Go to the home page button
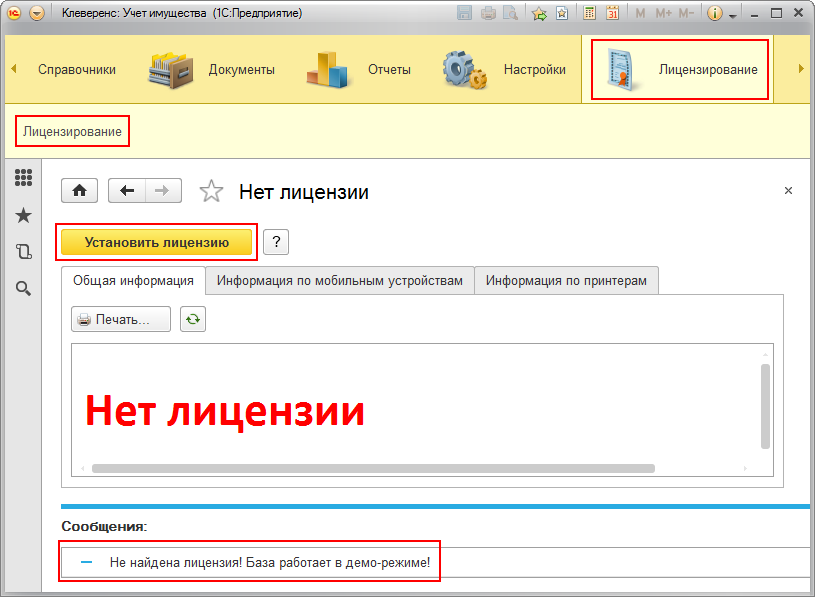Viewport: 815px width, 597px height. point(80,191)
